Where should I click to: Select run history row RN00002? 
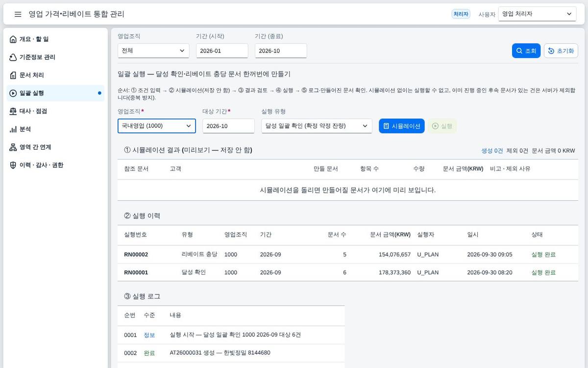(x=348, y=255)
